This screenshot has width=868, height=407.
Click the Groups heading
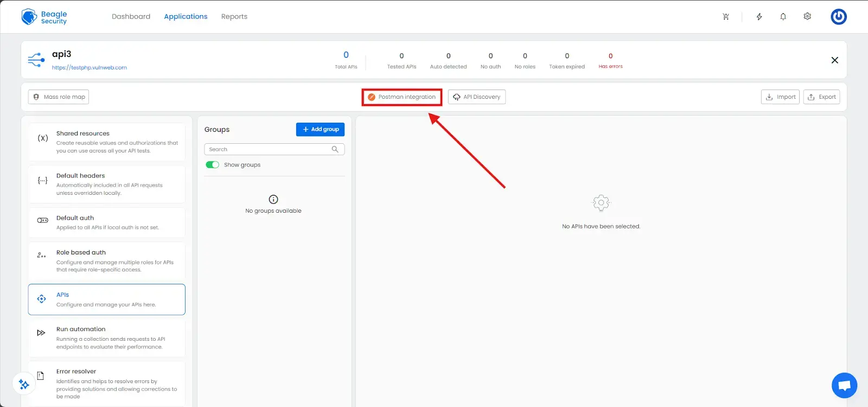(x=217, y=130)
